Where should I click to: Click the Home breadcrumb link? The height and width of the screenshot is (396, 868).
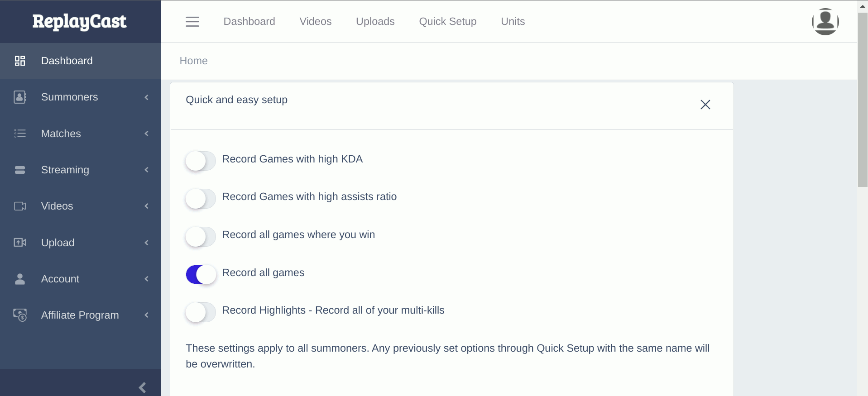[x=193, y=61]
